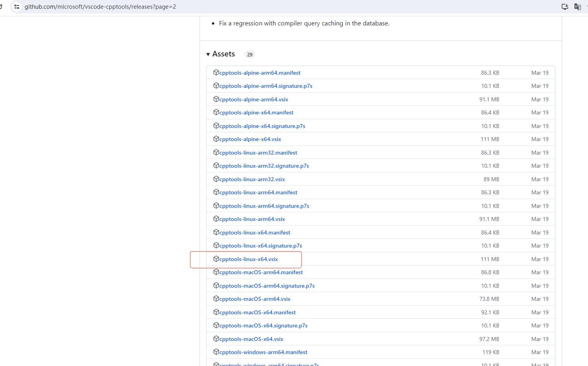
Task: Download cpptools-linux-arm32.vsix link
Action: click(252, 179)
